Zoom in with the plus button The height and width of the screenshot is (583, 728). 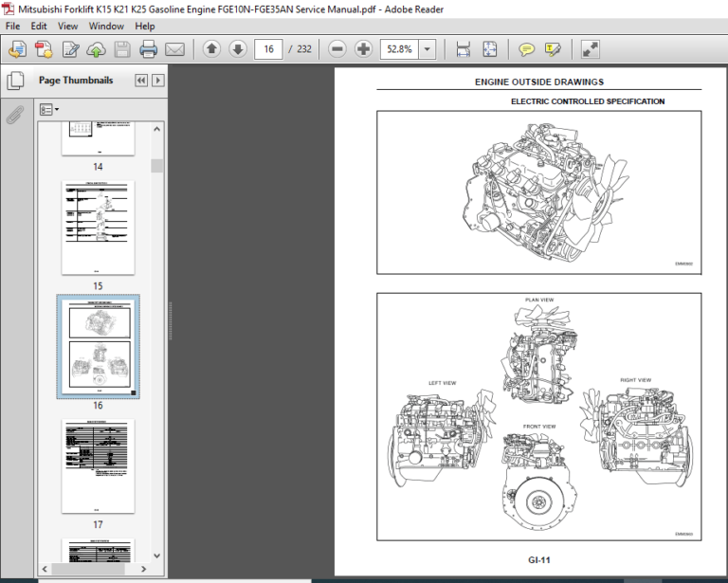[363, 48]
